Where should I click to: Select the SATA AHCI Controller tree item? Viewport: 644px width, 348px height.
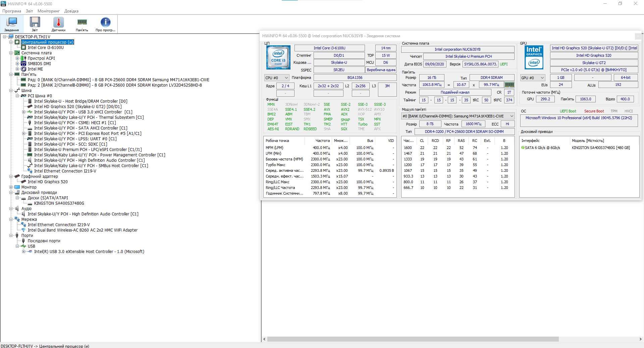(81, 128)
